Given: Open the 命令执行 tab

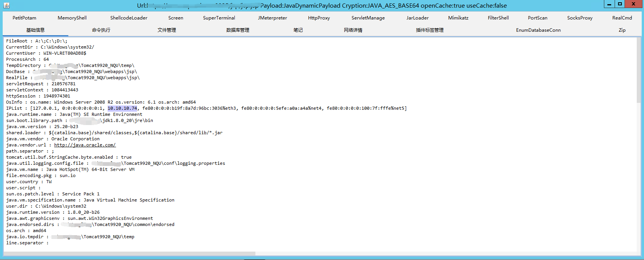Looking at the screenshot, I should [101, 30].
